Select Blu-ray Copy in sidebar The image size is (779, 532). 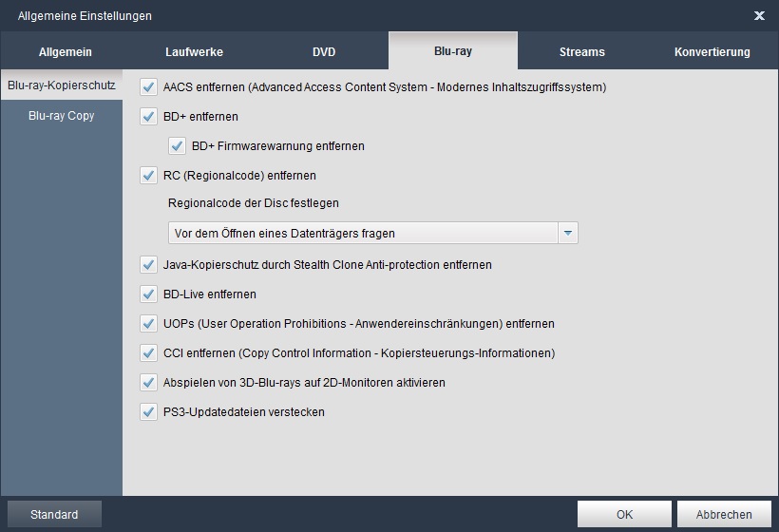pos(62,116)
